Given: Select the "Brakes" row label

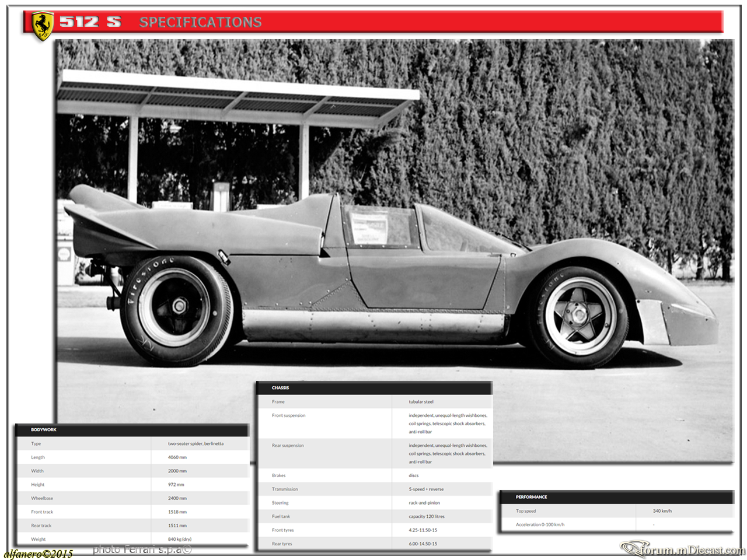Looking at the screenshot, I should tap(279, 475).
